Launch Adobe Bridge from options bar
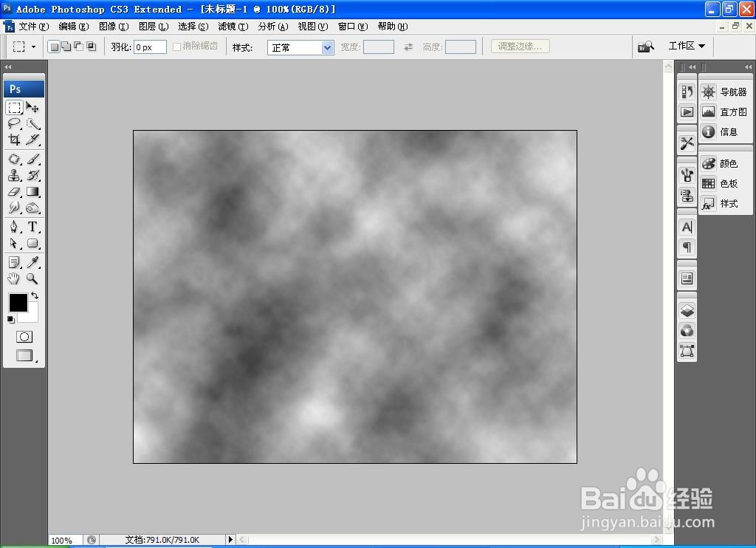The height and width of the screenshot is (548, 756). click(x=645, y=47)
